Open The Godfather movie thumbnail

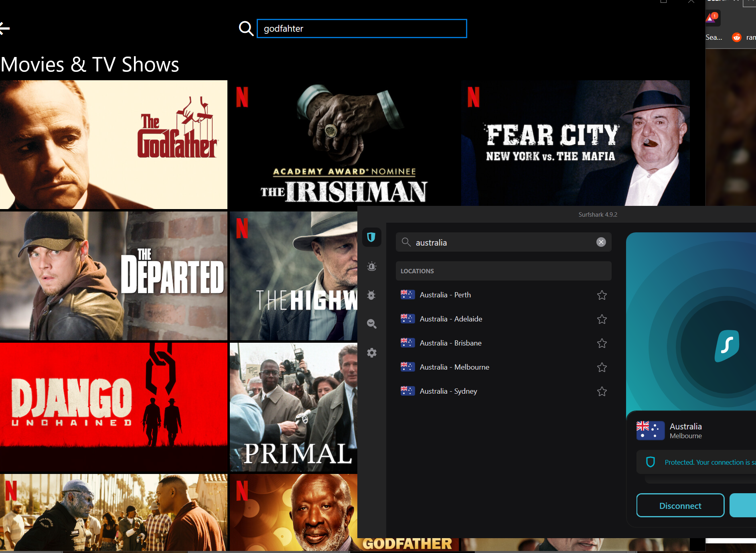[x=114, y=144]
